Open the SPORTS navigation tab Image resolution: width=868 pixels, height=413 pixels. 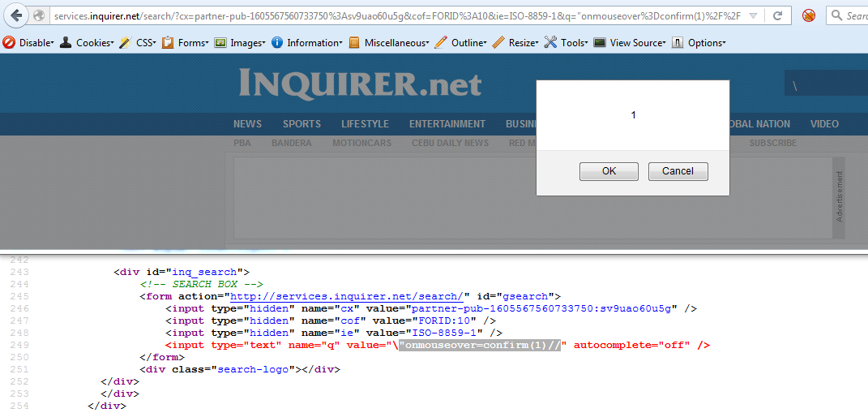click(301, 124)
